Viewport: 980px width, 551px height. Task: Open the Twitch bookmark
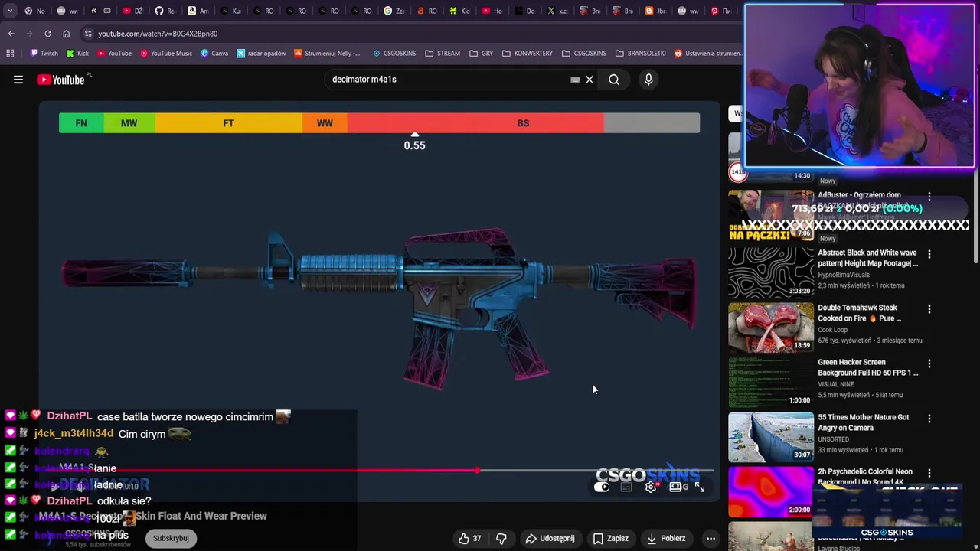click(44, 54)
